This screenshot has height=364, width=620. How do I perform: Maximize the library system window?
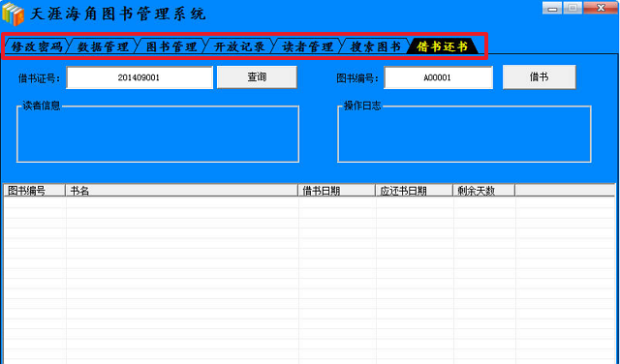click(573, 8)
